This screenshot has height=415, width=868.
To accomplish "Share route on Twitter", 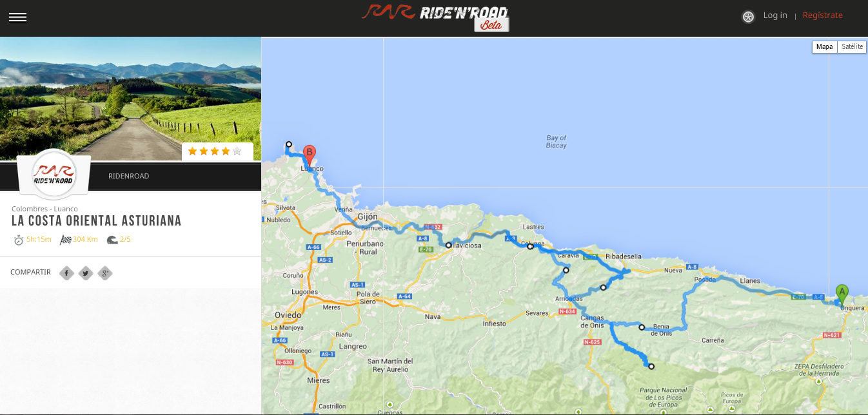I will point(86,273).
